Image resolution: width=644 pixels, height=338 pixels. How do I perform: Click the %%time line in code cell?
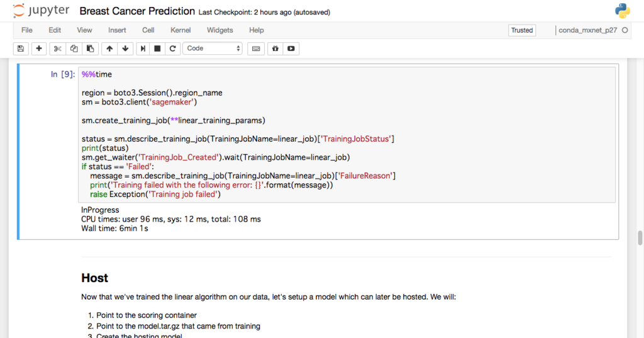[x=96, y=74]
